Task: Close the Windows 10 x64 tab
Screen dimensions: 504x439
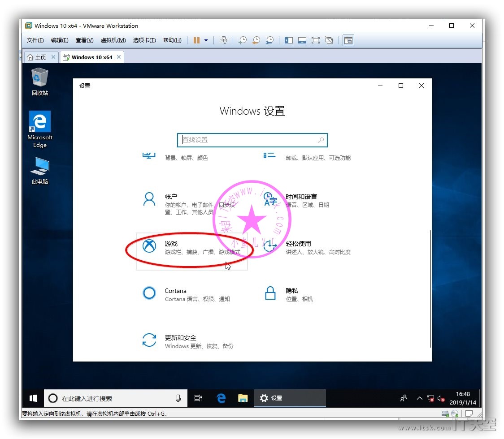Action: (119, 57)
